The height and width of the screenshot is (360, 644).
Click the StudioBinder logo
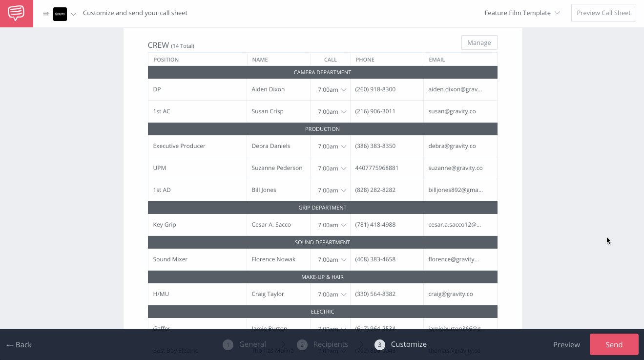16,13
